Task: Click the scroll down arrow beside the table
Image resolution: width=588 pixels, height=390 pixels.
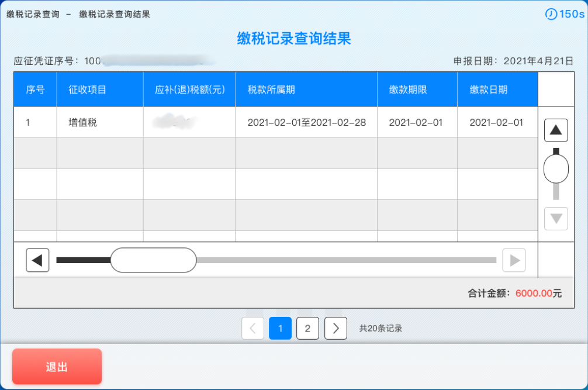Action: click(x=555, y=218)
